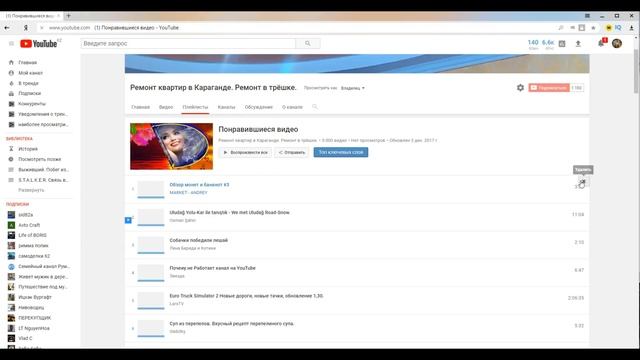Open the О канале tab
This screenshot has height=360, width=640.
coord(292,107)
